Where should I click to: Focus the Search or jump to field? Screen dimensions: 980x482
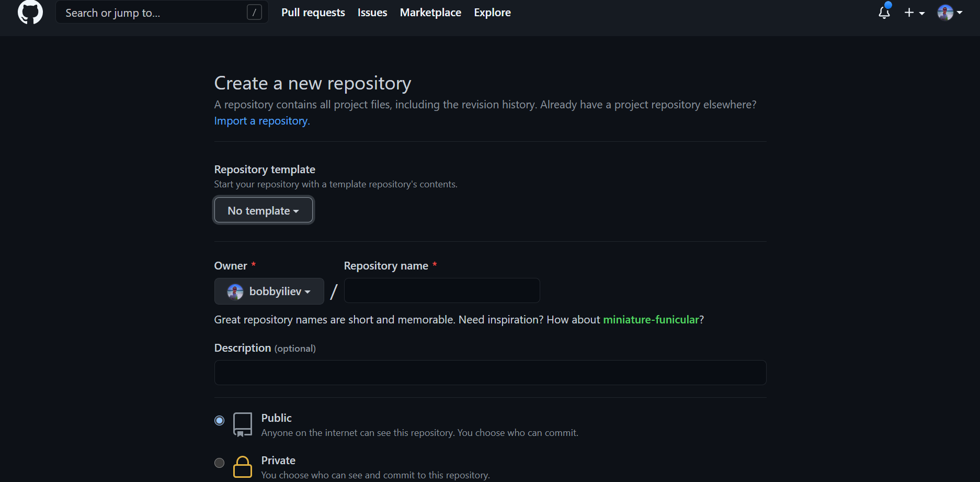[162, 12]
